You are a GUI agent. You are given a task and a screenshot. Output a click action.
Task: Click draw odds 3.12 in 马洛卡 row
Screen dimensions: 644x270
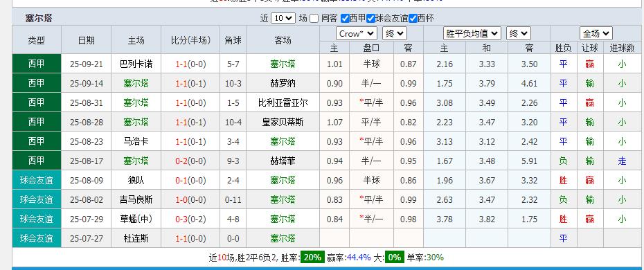(487, 141)
